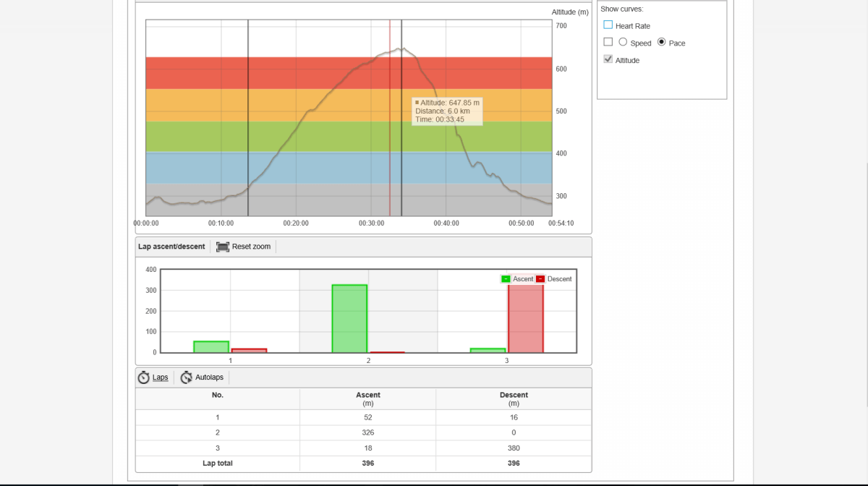The image size is (868, 486).
Task: Click the lap 1 green ascent bar
Action: 211,347
